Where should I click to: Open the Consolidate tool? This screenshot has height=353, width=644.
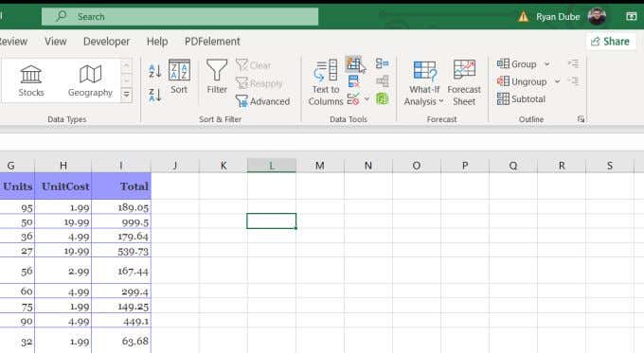click(x=382, y=63)
